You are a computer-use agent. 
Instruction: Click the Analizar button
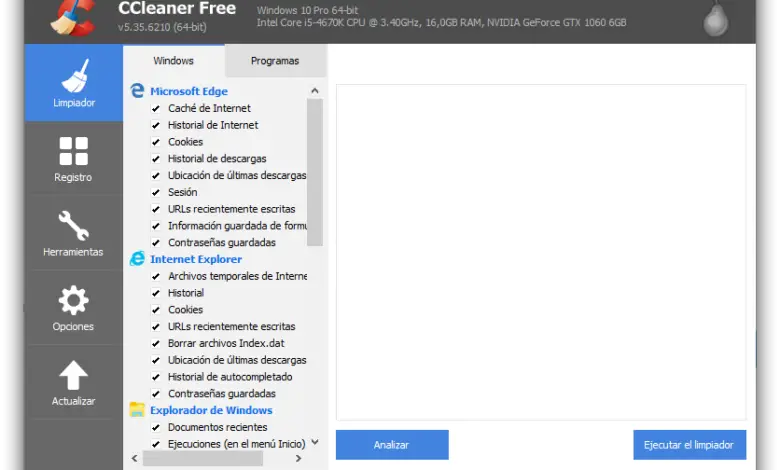point(392,445)
